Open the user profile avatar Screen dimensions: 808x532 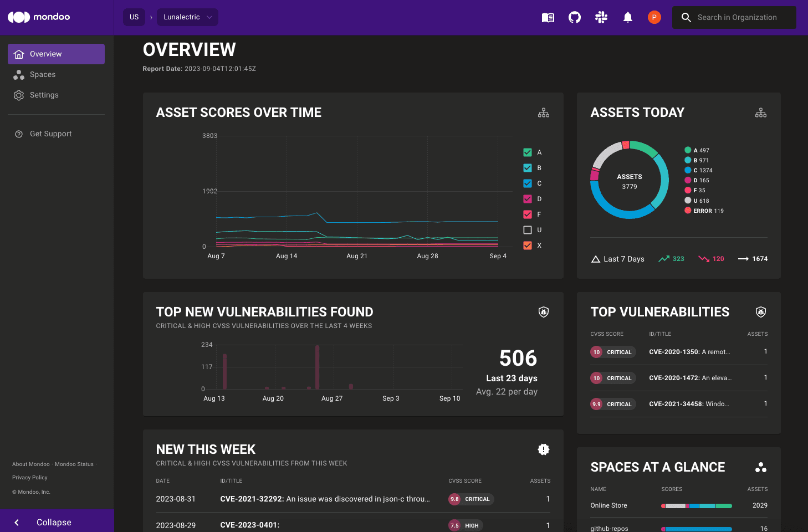pos(654,18)
